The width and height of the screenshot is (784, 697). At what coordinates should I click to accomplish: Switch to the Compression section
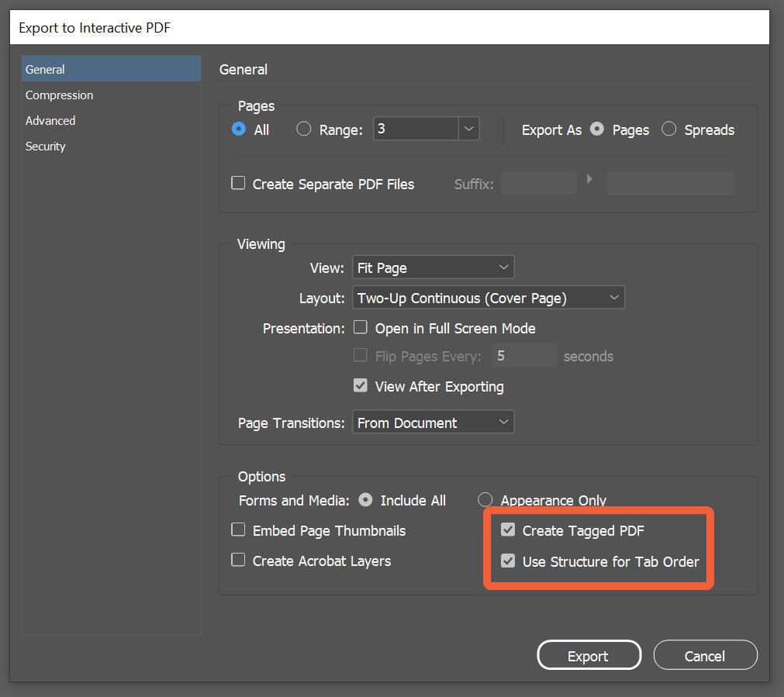click(x=59, y=95)
